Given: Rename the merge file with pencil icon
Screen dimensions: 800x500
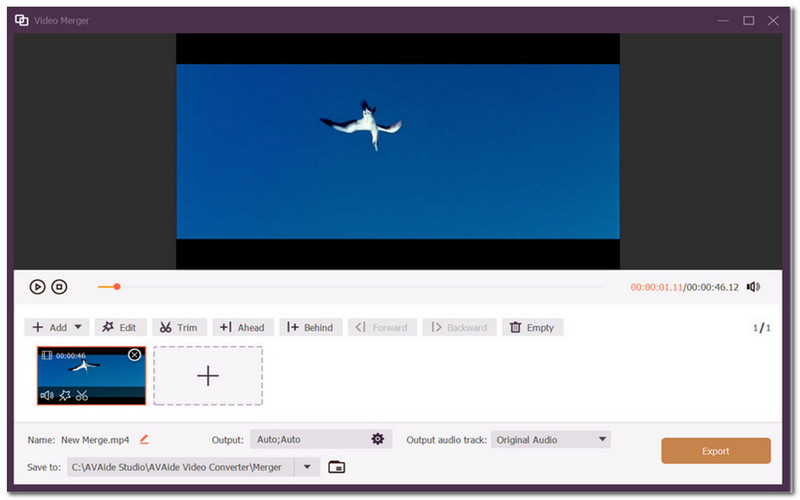Looking at the screenshot, I should click(x=144, y=439).
